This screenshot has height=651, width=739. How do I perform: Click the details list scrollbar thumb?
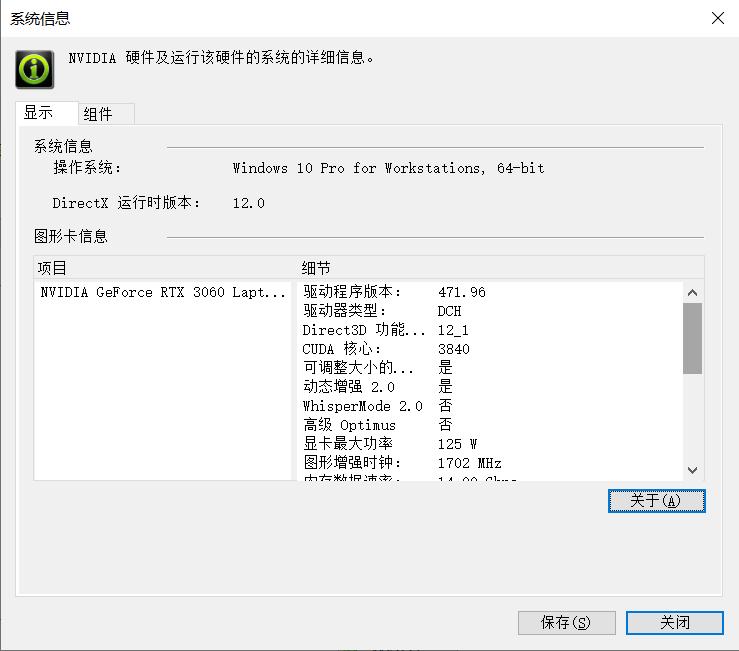tap(692, 338)
